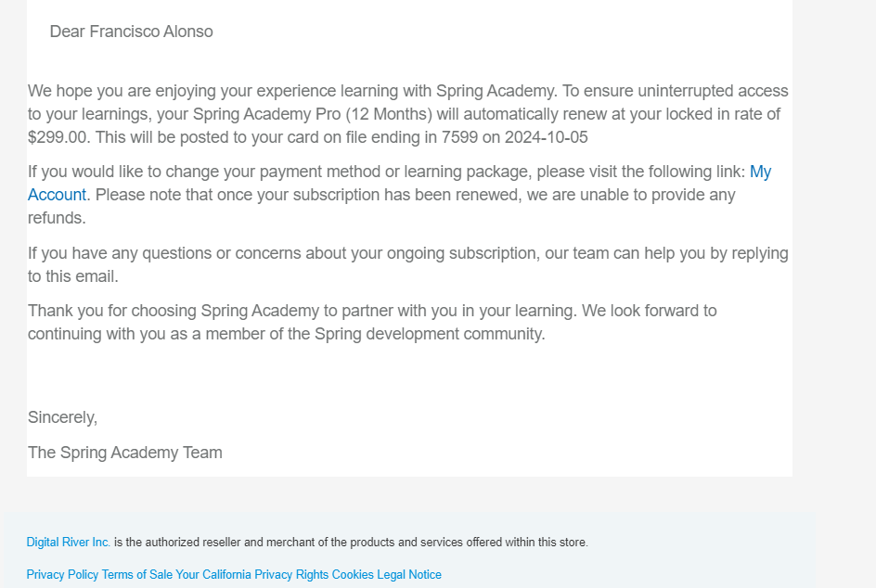Screen dimensions: 876x588
Task: Click the greeting Dear Francisco Alonso
Action: coord(131,32)
